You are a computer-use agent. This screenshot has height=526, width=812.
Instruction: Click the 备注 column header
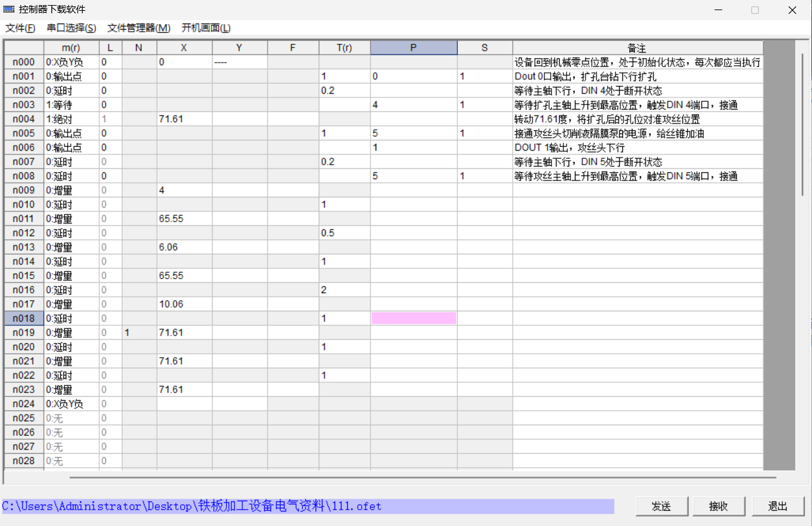click(x=637, y=47)
